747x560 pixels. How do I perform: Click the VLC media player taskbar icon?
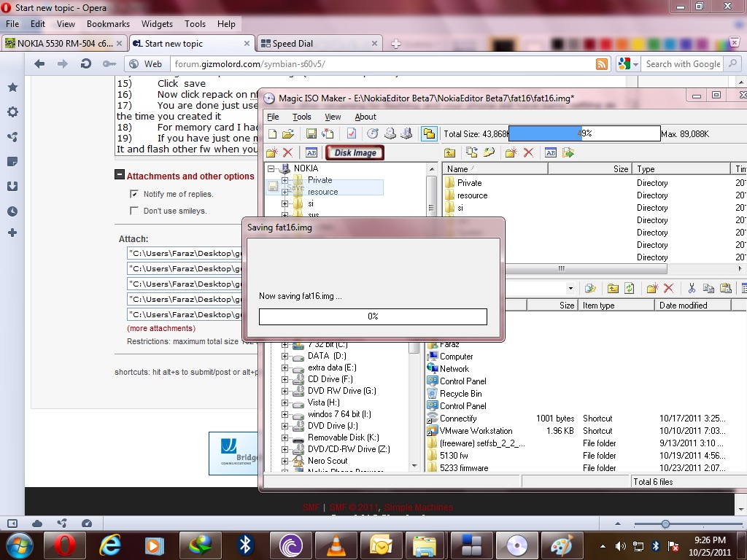[336, 545]
